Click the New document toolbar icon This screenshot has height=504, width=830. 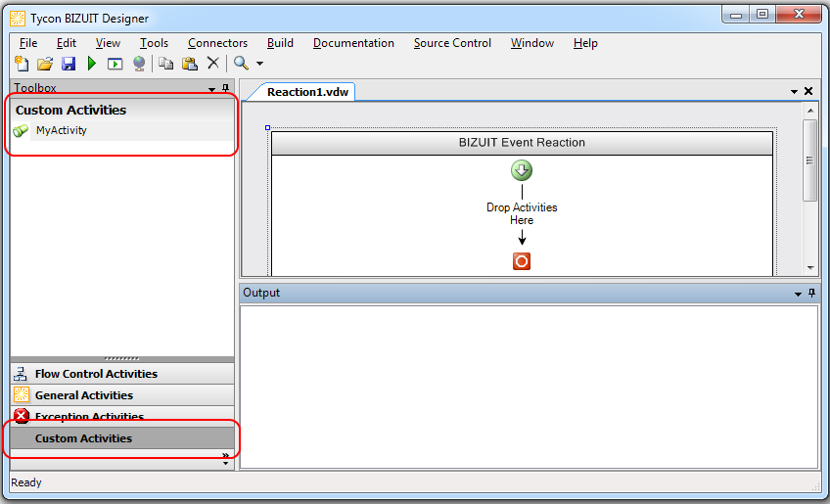(x=22, y=64)
